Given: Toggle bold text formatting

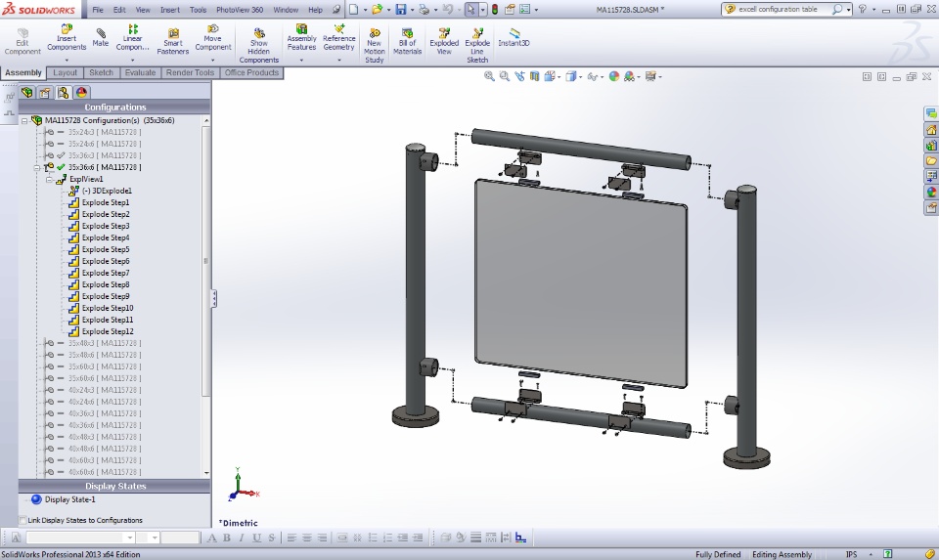Looking at the screenshot, I should tap(226, 538).
